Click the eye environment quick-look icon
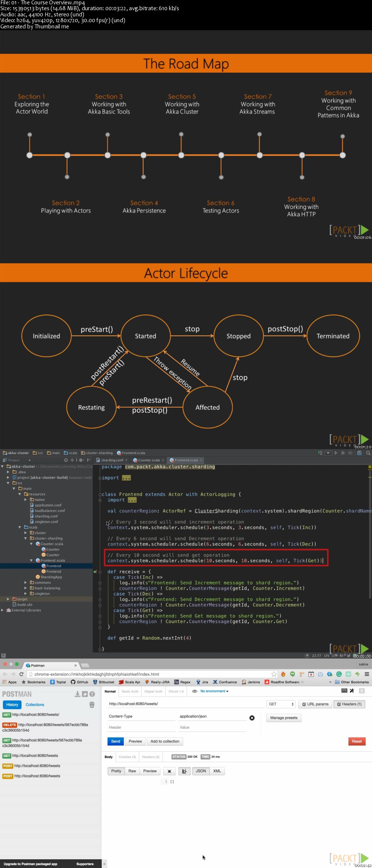The height and width of the screenshot is (868, 372). [195, 691]
